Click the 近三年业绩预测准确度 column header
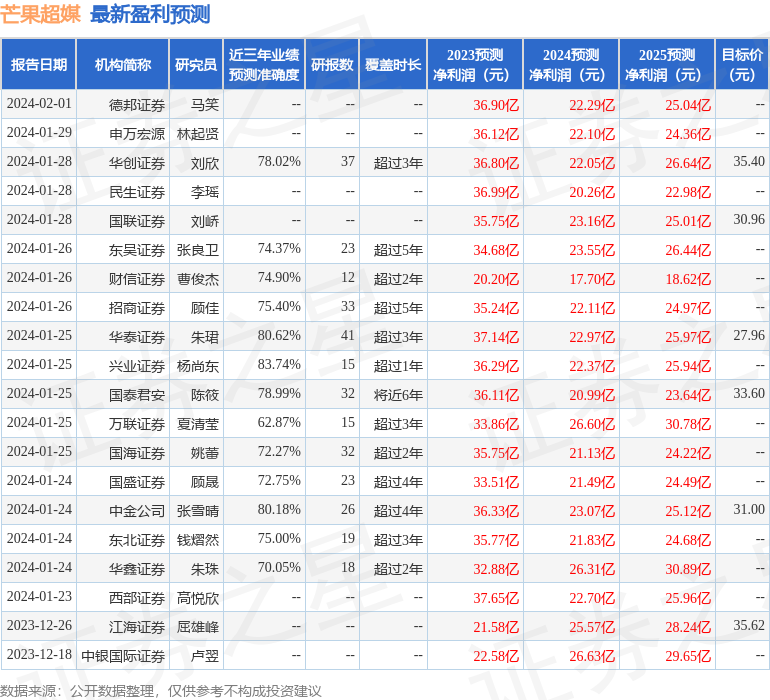 point(264,65)
